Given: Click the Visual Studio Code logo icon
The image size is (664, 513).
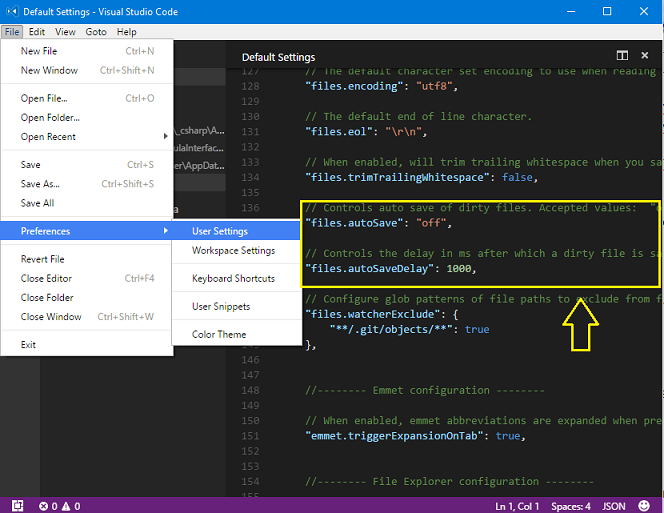Looking at the screenshot, I should click(x=12, y=11).
